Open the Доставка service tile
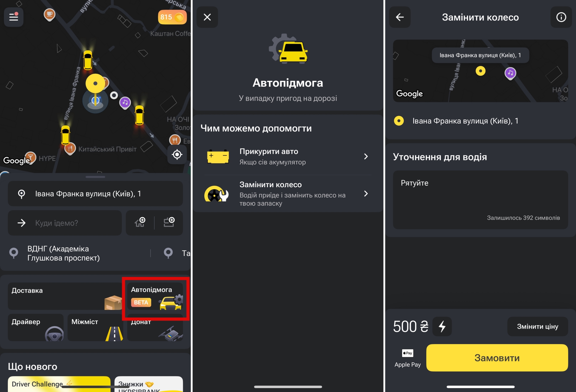This screenshot has width=576, height=392. (65, 296)
